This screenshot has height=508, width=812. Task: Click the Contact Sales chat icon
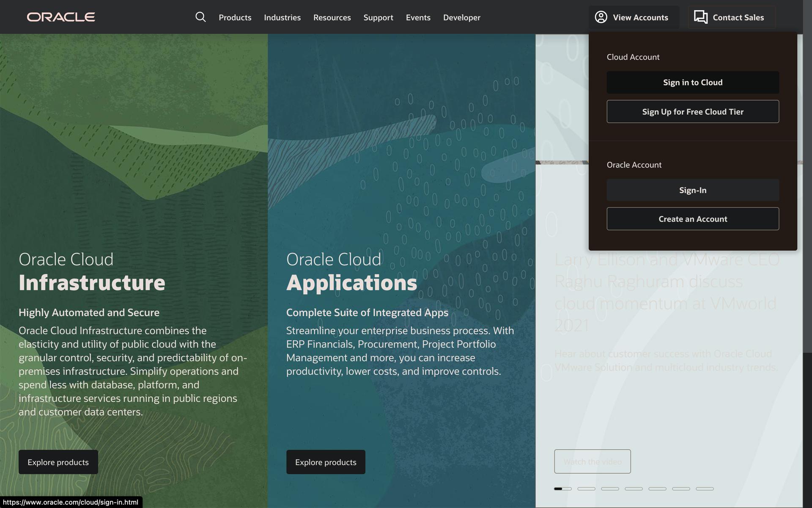click(700, 17)
